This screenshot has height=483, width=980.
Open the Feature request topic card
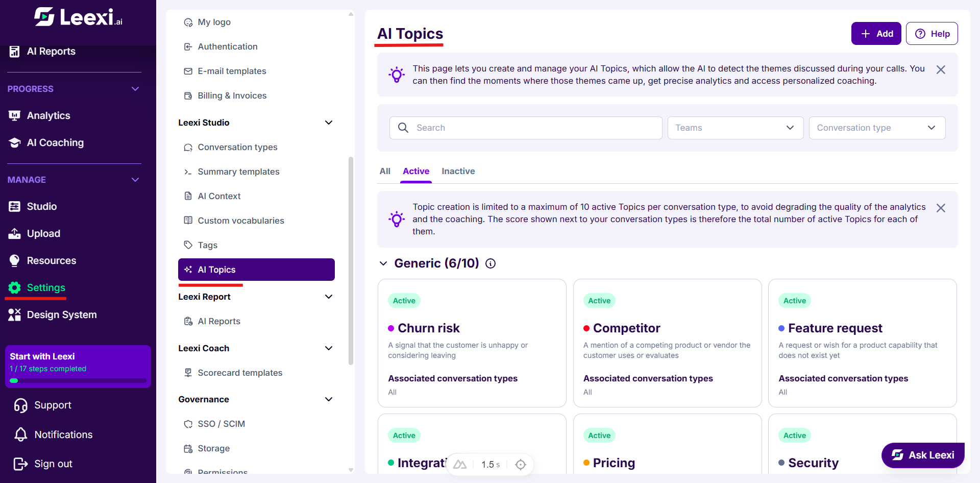pyautogui.click(x=863, y=343)
